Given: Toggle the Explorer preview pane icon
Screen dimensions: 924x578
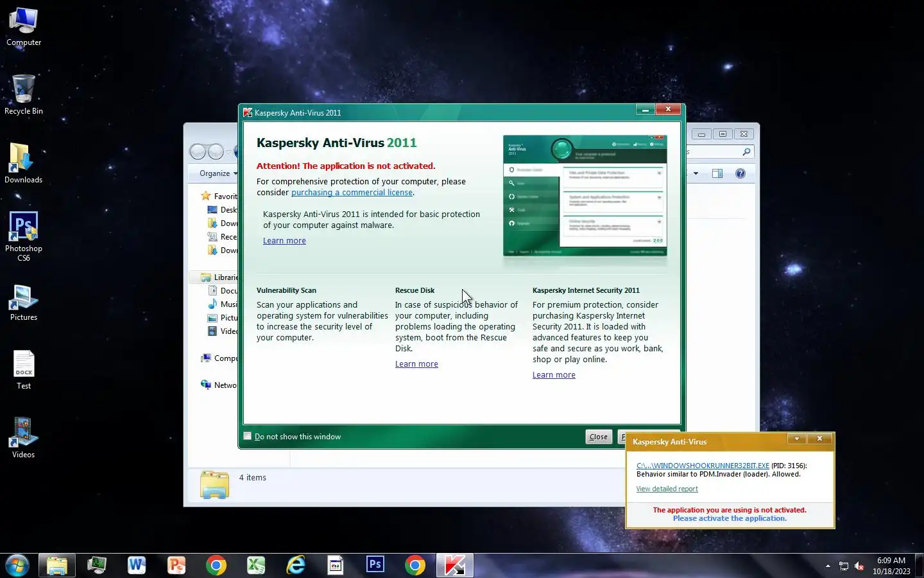Looking at the screenshot, I should click(717, 173).
